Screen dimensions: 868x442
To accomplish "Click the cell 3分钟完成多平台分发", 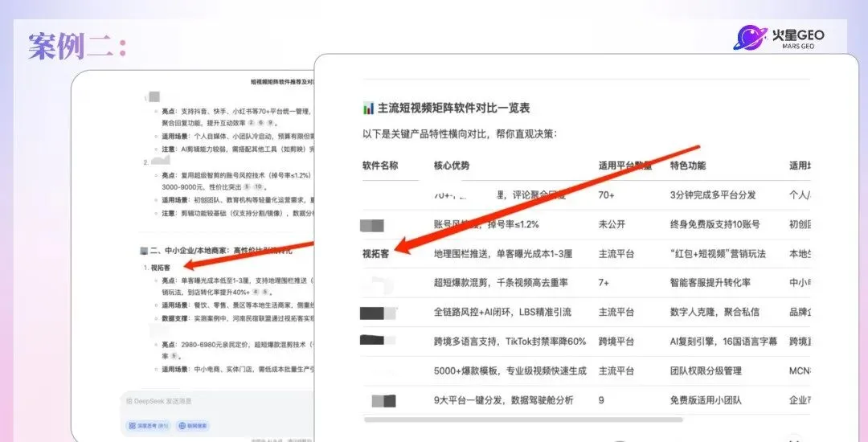I will click(x=713, y=194).
